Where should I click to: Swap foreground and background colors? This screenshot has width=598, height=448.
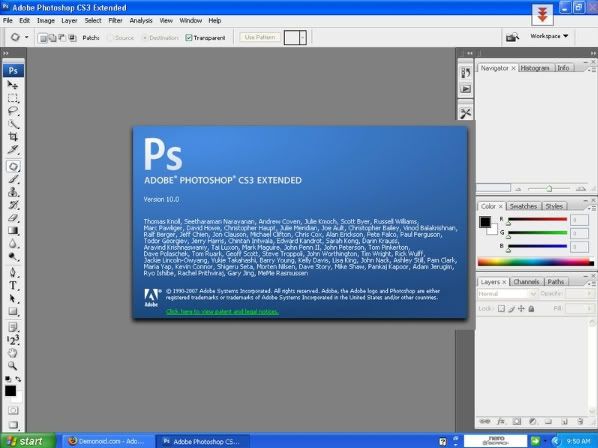(x=18, y=379)
